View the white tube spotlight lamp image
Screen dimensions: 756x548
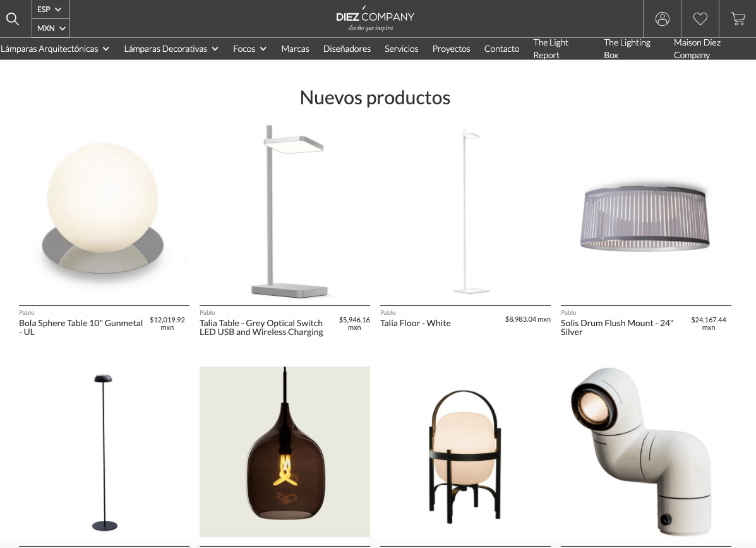pos(646,452)
